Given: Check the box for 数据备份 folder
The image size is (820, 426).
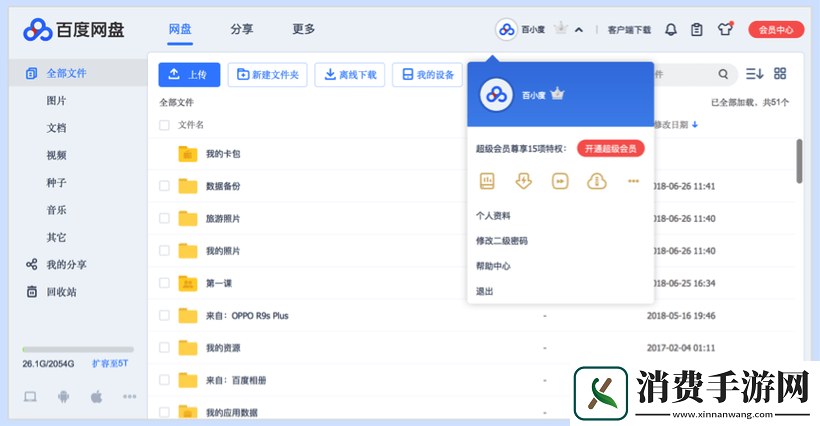Looking at the screenshot, I should 165,186.
